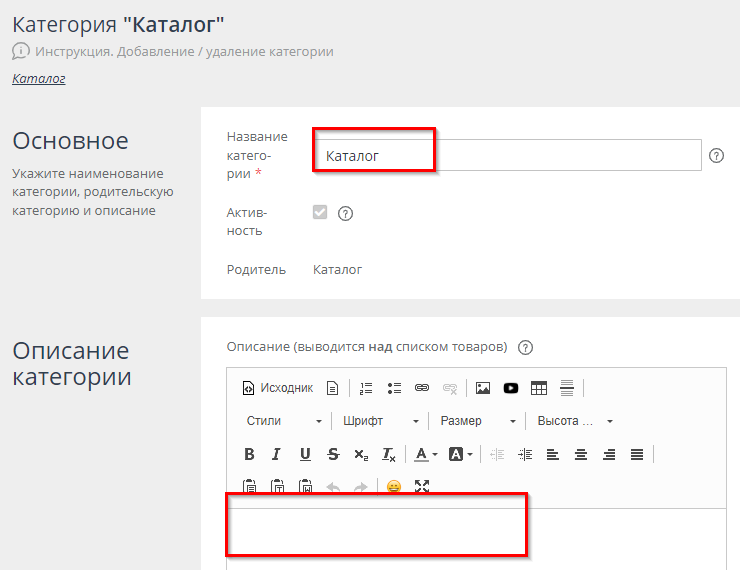This screenshot has width=740, height=570.
Task: Click the Bold formatting icon
Action: [x=249, y=454]
